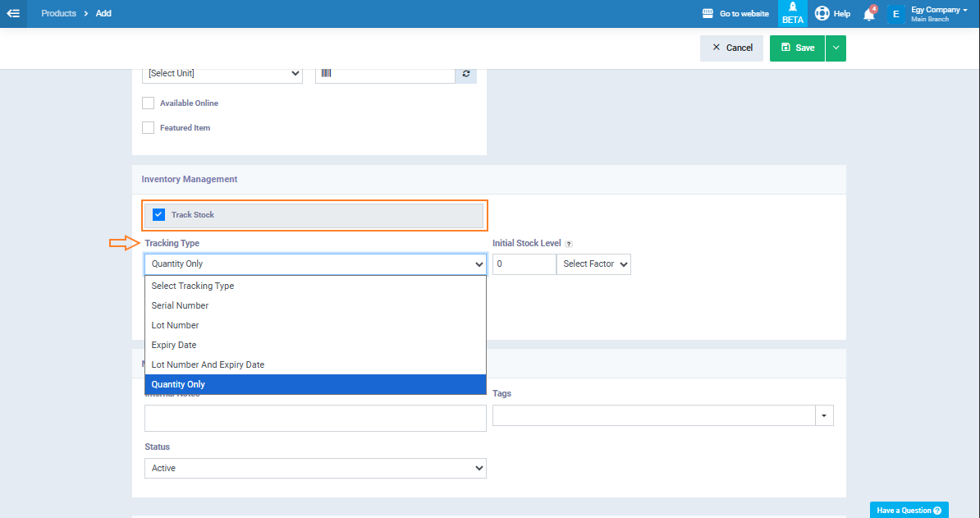Open the notifications bell
The height and width of the screenshot is (518, 980).
[x=868, y=14]
